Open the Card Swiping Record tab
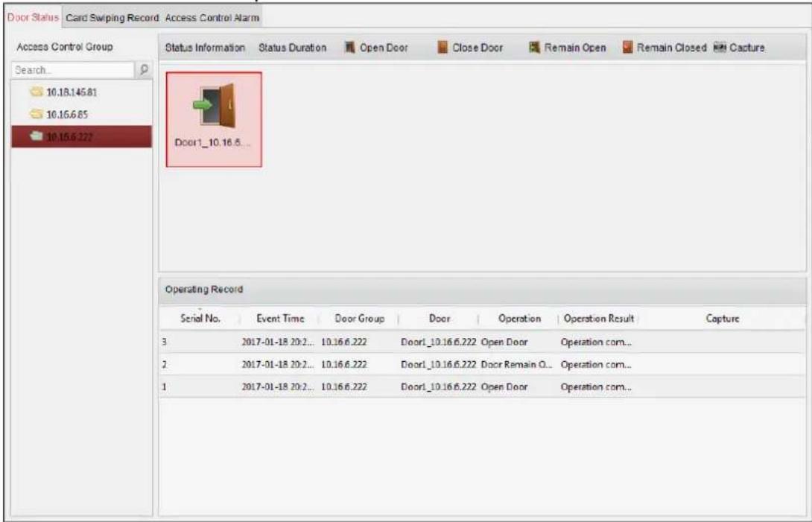Image resolution: width=812 pixels, height=522 pixels. (x=112, y=18)
